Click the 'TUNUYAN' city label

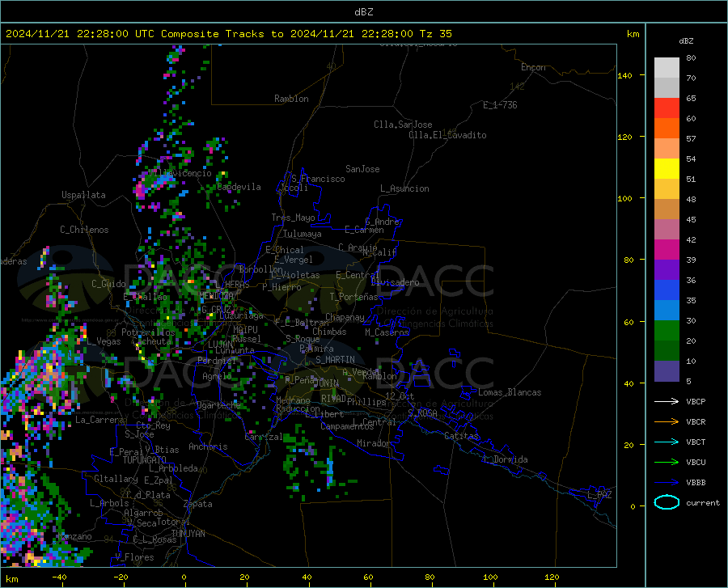[188, 534]
